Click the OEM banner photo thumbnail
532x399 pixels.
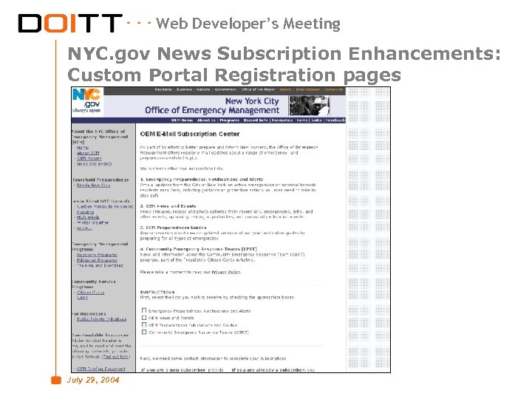pos(309,106)
